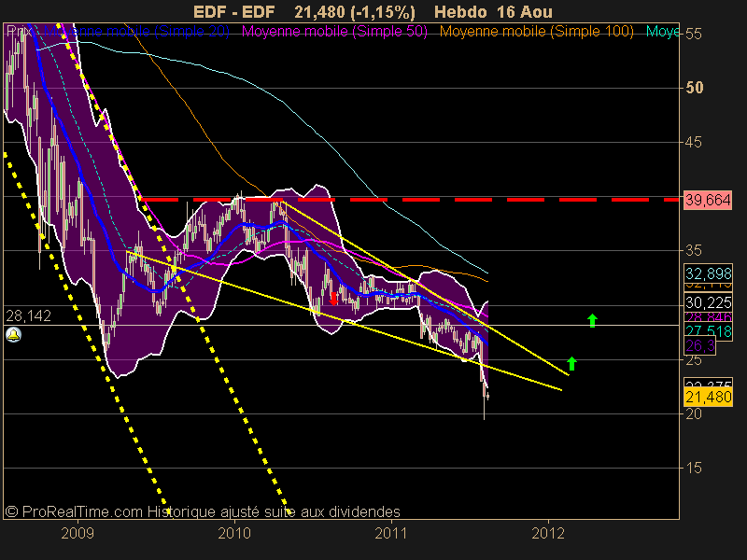747x560 pixels.
Task: Click the 2012 date axis label
Action: 548,533
